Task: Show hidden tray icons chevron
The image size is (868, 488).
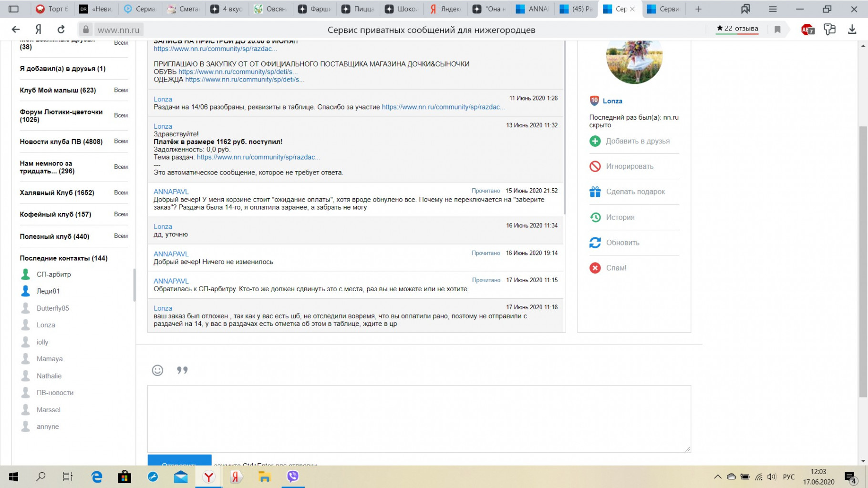Action: 717,477
